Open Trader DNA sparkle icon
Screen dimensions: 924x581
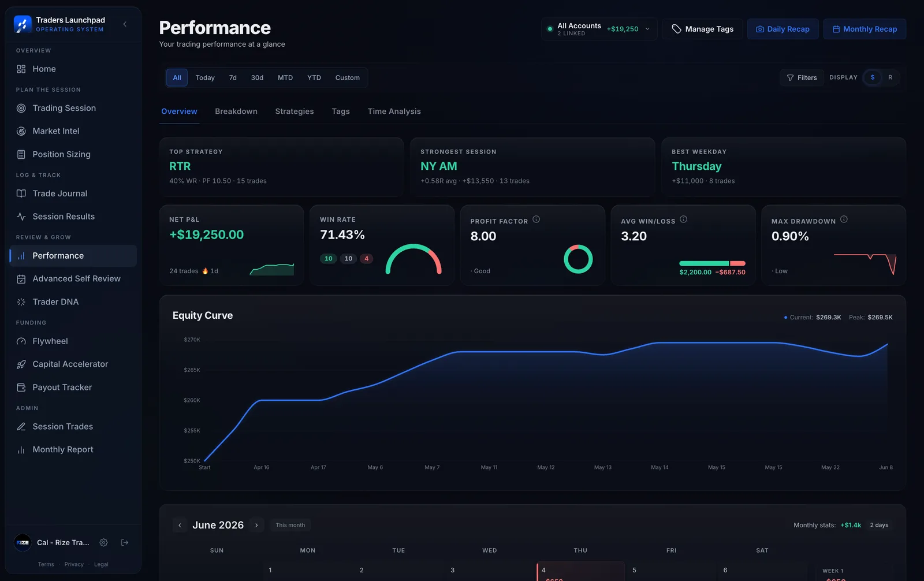point(21,302)
